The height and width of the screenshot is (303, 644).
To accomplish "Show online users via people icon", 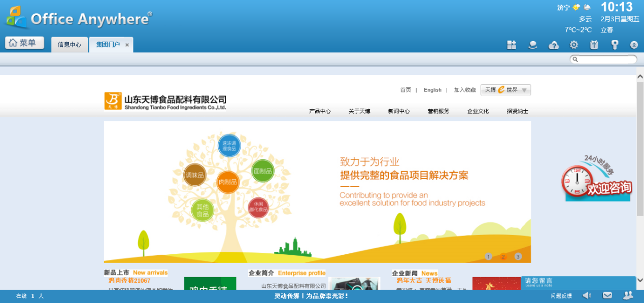I will click(x=628, y=295).
